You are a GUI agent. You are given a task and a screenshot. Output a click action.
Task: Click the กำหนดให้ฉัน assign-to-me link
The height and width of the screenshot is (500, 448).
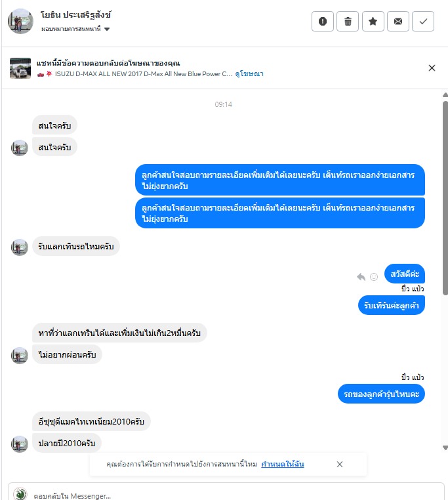pos(283,464)
